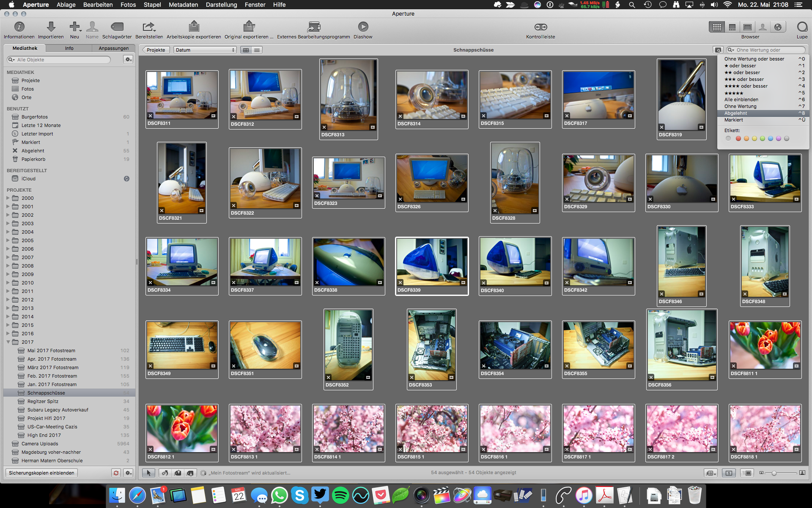The image size is (812, 508).
Task: Click the Importieren toolbar icon
Action: click(51, 27)
